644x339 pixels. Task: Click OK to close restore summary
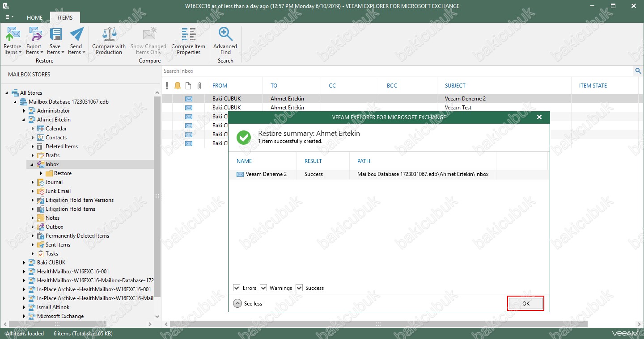click(526, 304)
